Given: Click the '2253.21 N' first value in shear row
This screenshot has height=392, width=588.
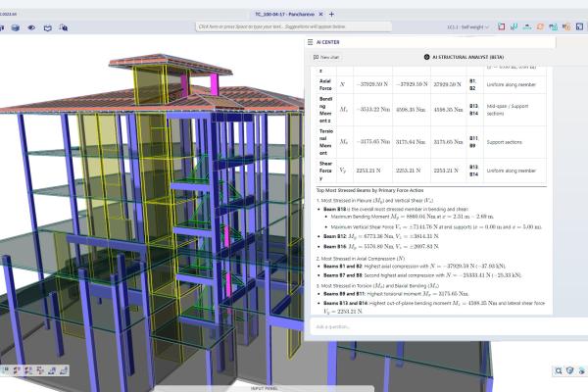Looking at the screenshot, I should (368, 171).
